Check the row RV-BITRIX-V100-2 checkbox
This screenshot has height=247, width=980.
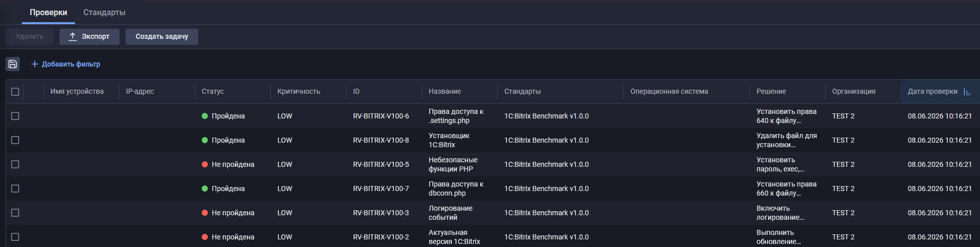pos(15,237)
